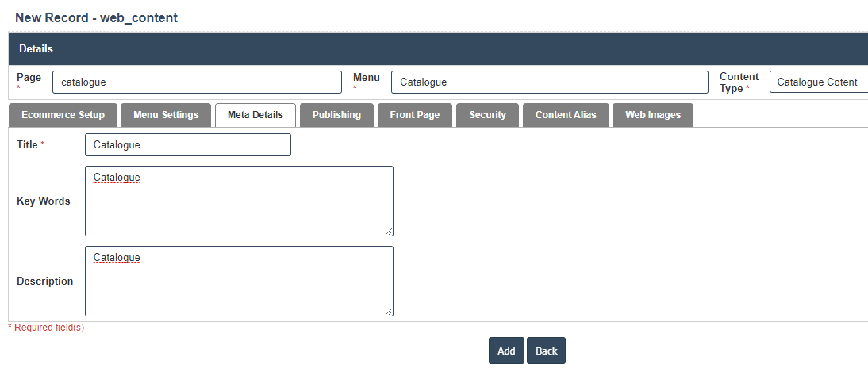868x368 pixels.
Task: Select the Meta Details tab
Action: pyautogui.click(x=255, y=115)
